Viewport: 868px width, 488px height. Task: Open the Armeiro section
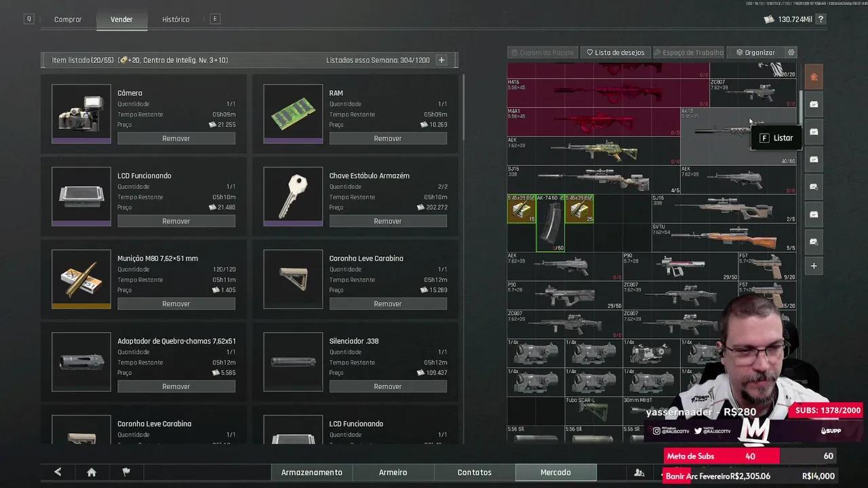(393, 472)
